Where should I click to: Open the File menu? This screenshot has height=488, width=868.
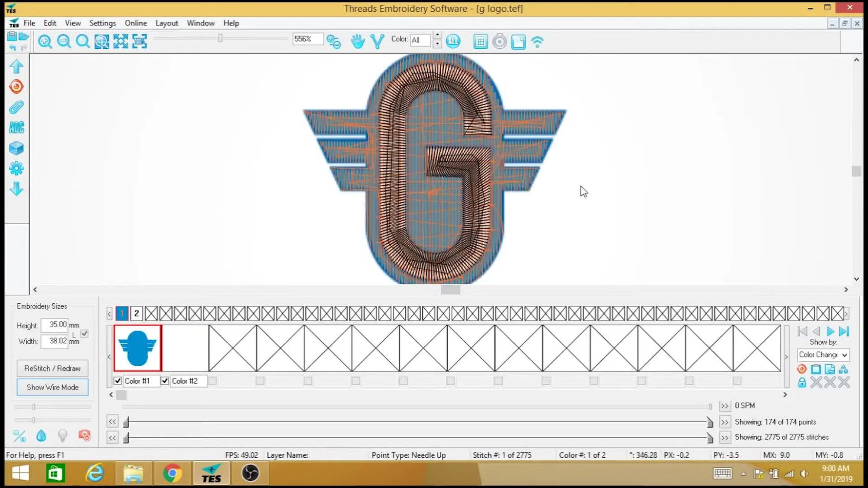point(29,23)
